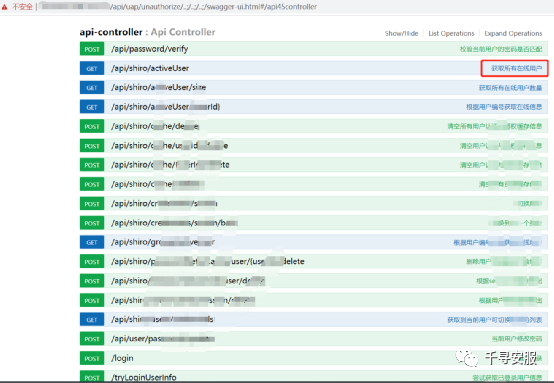The image size is (554, 383).
Task: Expand the activeUser/size endpoint path
Action: pyautogui.click(x=158, y=87)
